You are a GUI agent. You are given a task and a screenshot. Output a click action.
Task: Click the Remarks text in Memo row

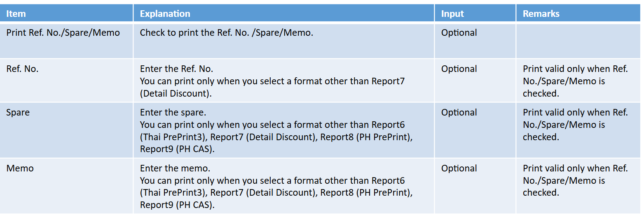pyautogui.click(x=576, y=180)
